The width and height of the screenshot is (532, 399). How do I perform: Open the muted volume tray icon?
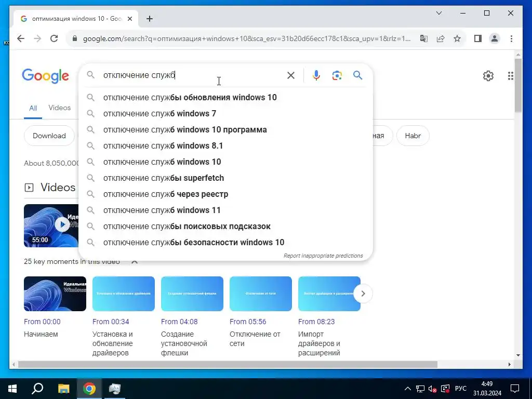coord(432,389)
